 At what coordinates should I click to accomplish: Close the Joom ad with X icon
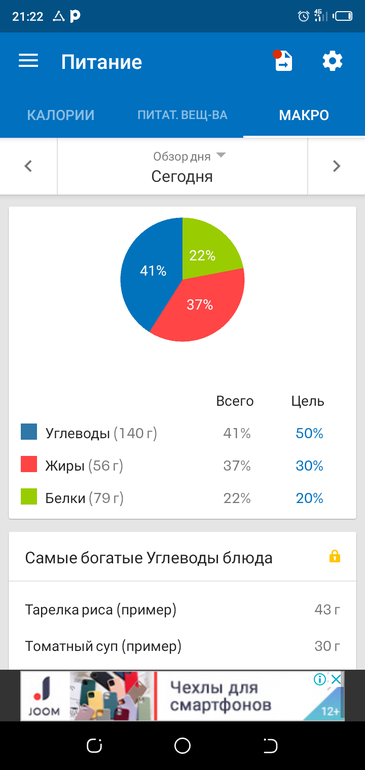tap(336, 680)
